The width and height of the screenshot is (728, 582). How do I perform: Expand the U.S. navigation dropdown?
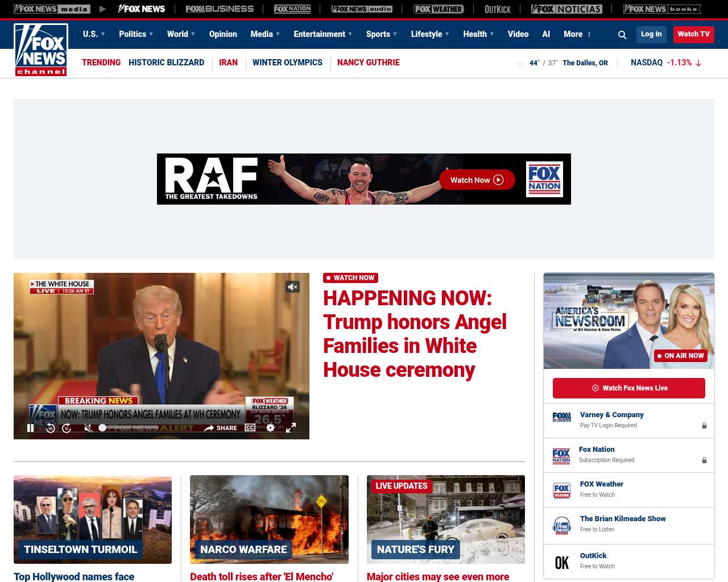(94, 34)
